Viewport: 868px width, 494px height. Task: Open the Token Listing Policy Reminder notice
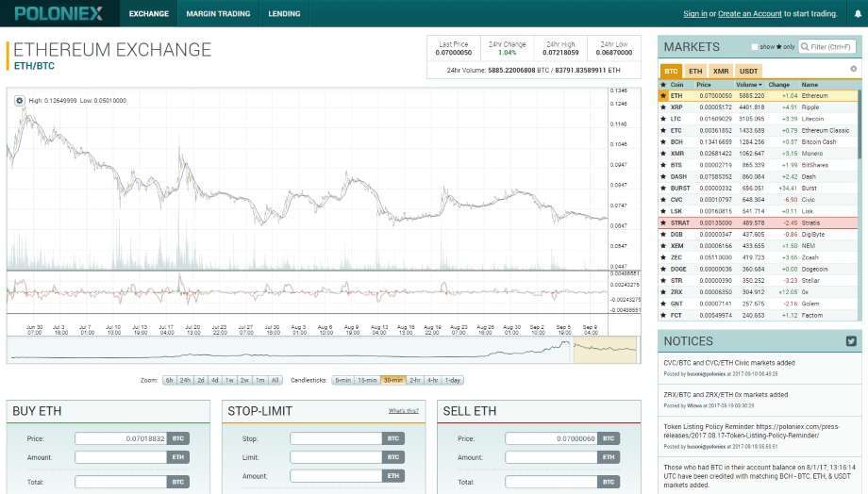click(x=751, y=431)
